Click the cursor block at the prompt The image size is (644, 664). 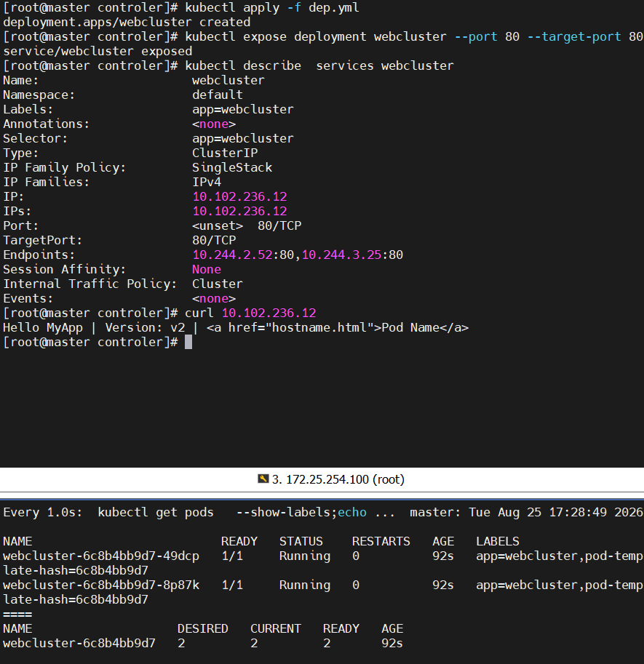pyautogui.click(x=188, y=342)
